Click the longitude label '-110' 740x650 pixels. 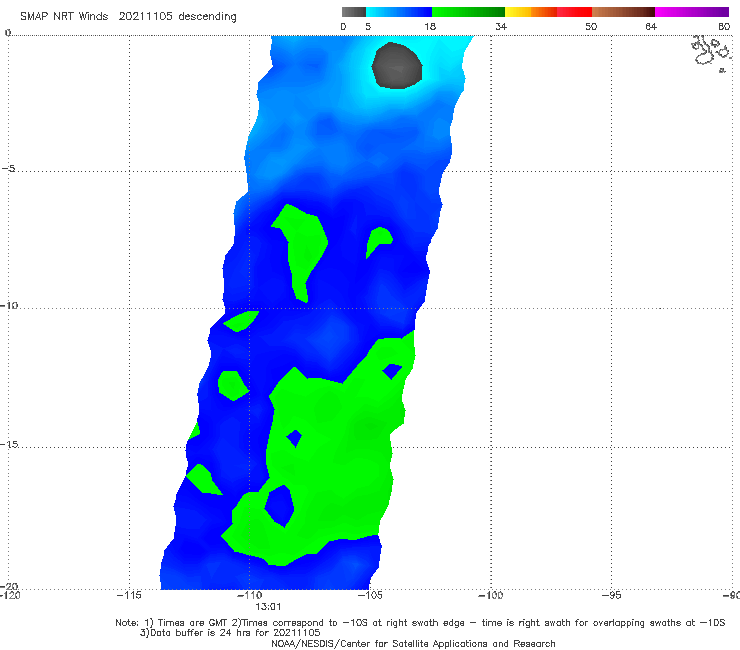(249, 595)
